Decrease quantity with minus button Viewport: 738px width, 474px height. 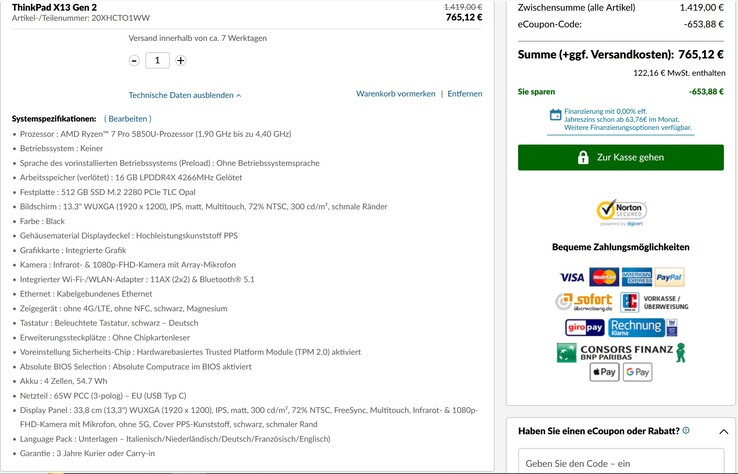pos(135,60)
